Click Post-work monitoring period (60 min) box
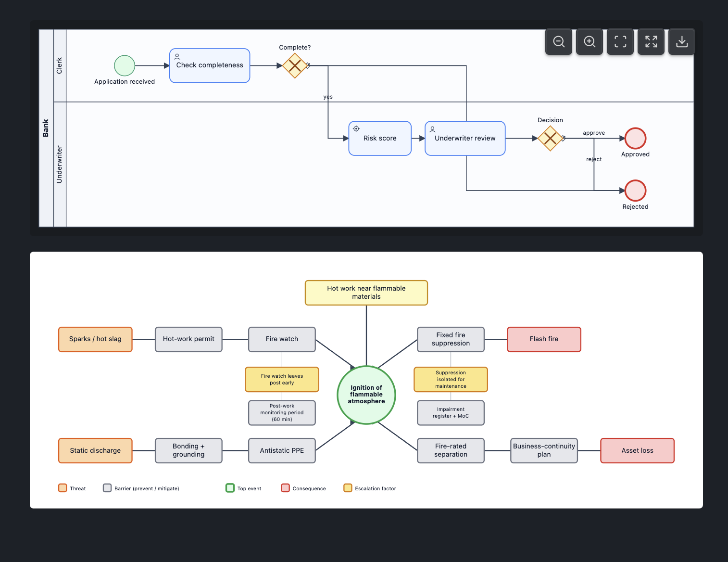Screen dimensions: 728x562 click(x=282, y=413)
